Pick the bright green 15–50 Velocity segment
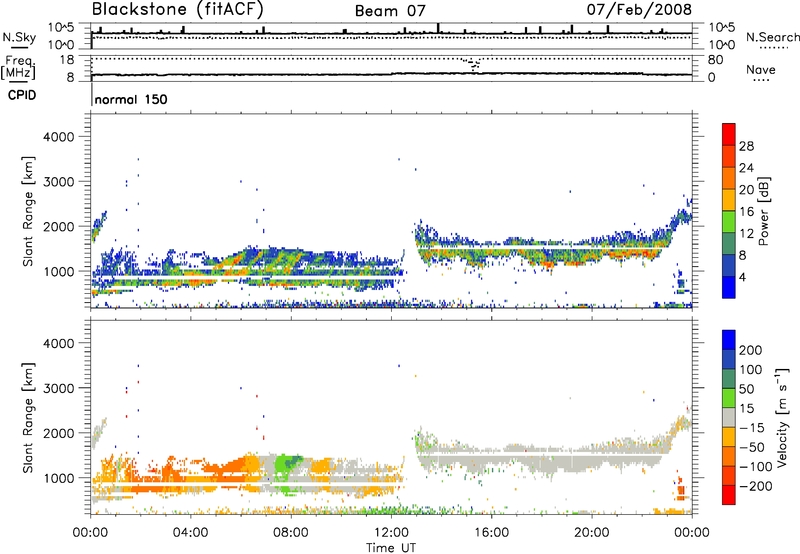Viewport: 800px width, 554px height. pyautogui.click(x=729, y=398)
